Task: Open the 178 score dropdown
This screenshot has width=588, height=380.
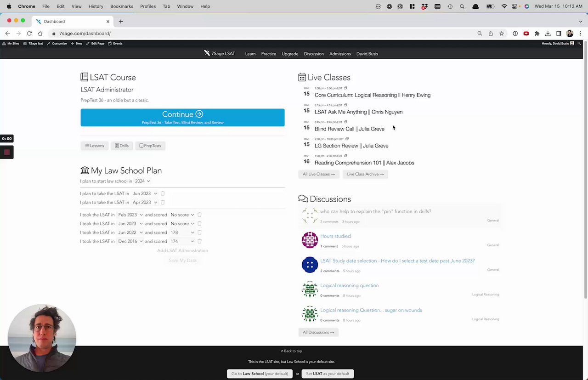Action: click(x=182, y=233)
